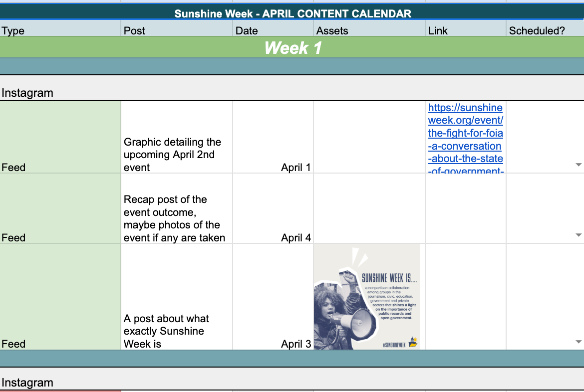This screenshot has height=392, width=584.
Task: Select the Date column header cell
Action: point(273,30)
